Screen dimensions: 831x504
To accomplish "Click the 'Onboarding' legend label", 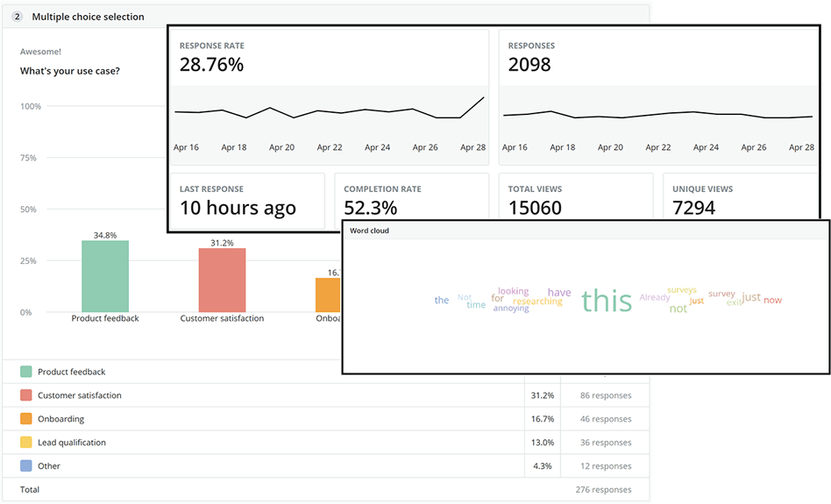I will click(x=61, y=419).
